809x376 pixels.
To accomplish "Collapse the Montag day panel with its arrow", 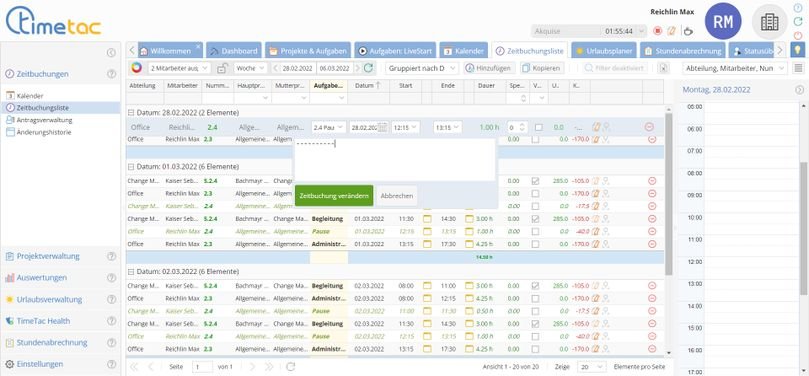I will (x=799, y=90).
